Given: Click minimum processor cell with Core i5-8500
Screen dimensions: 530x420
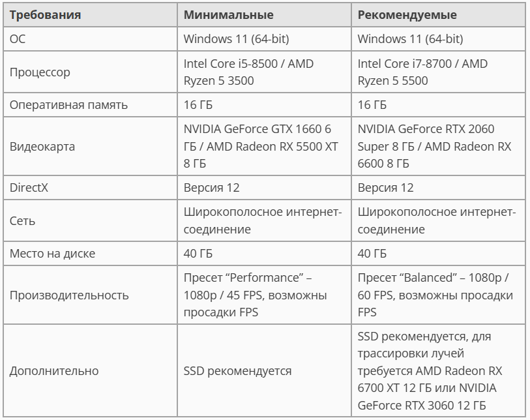Looking at the screenshot, I should tap(248, 72).
